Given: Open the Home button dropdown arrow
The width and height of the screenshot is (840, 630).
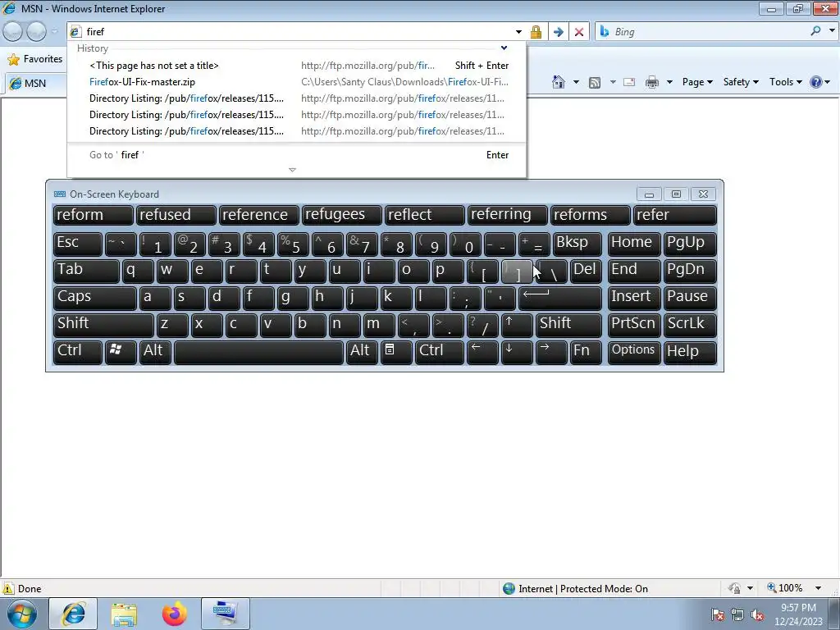Looking at the screenshot, I should [x=576, y=82].
